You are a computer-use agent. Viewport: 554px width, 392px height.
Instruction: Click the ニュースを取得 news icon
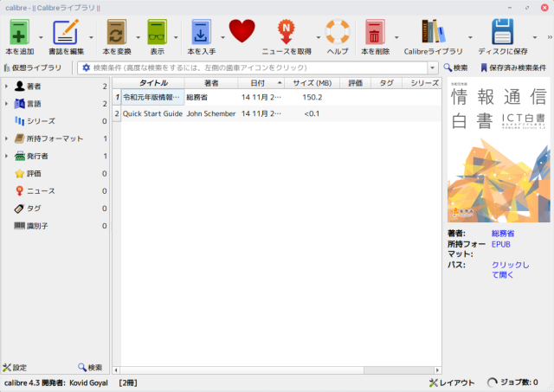[286, 32]
